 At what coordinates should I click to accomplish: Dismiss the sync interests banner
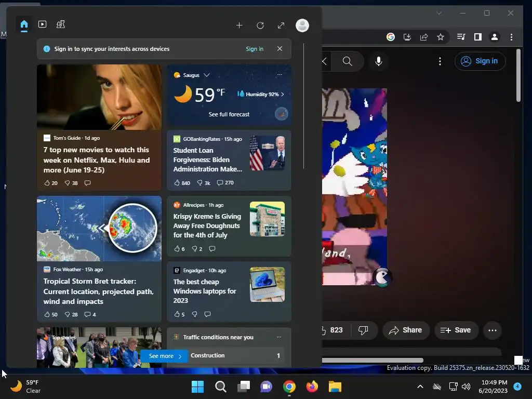[x=280, y=49]
